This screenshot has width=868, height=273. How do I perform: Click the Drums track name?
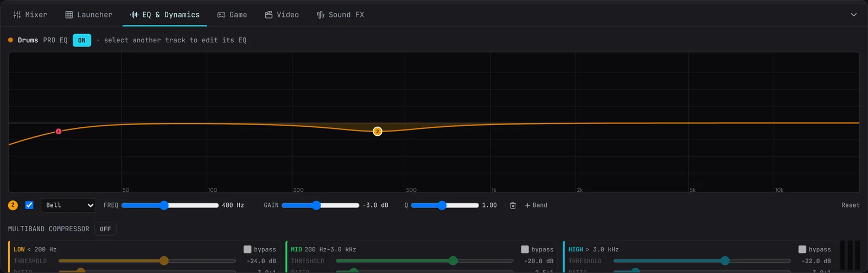pyautogui.click(x=28, y=40)
